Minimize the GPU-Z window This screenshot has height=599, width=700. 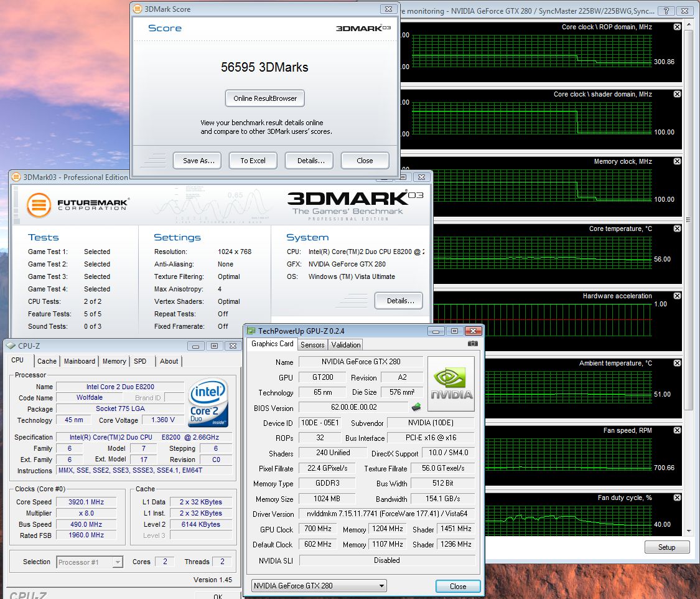pyautogui.click(x=436, y=331)
